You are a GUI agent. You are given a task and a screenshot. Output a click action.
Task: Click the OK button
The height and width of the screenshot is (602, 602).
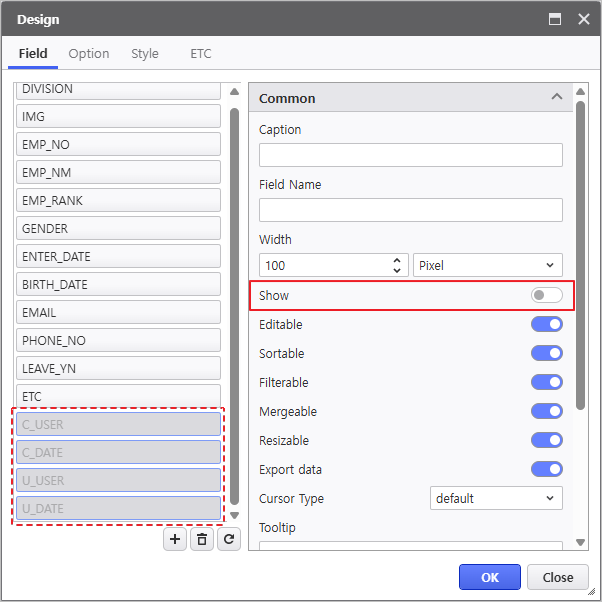click(x=490, y=577)
